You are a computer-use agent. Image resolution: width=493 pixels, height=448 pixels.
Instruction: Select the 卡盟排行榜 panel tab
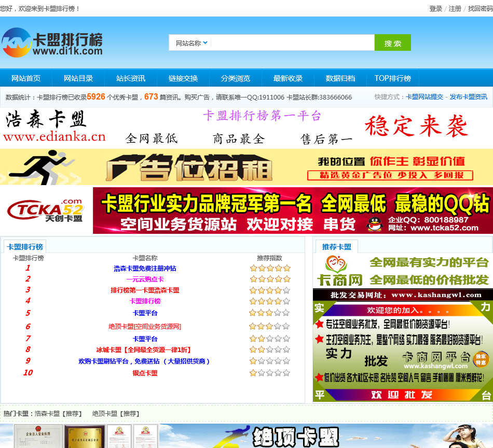pyautogui.click(x=25, y=247)
